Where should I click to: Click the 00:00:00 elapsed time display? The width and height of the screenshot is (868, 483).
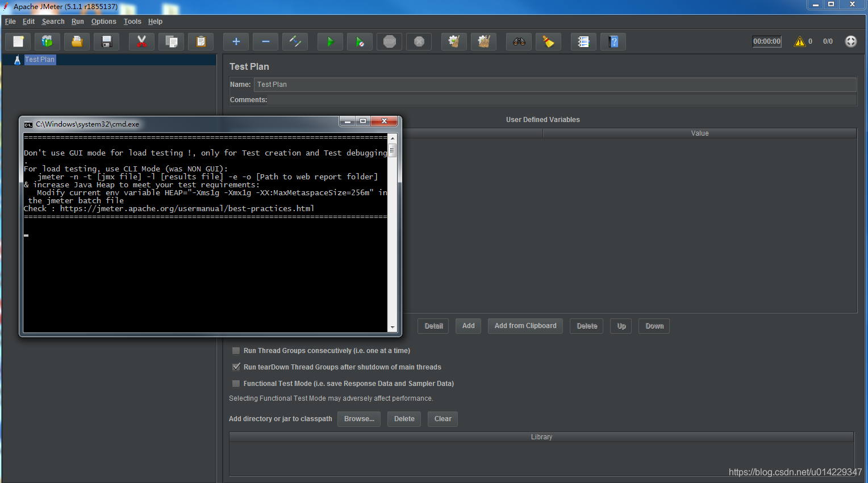(767, 41)
